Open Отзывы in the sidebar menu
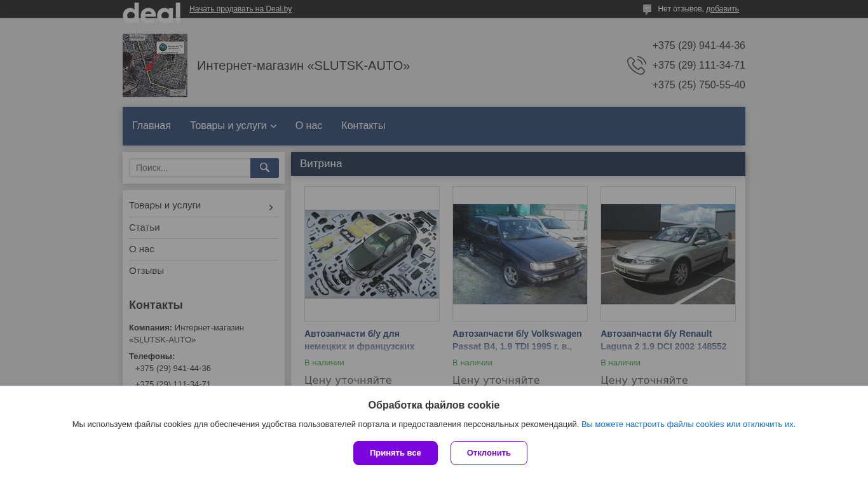The width and height of the screenshot is (868, 488). tap(146, 271)
